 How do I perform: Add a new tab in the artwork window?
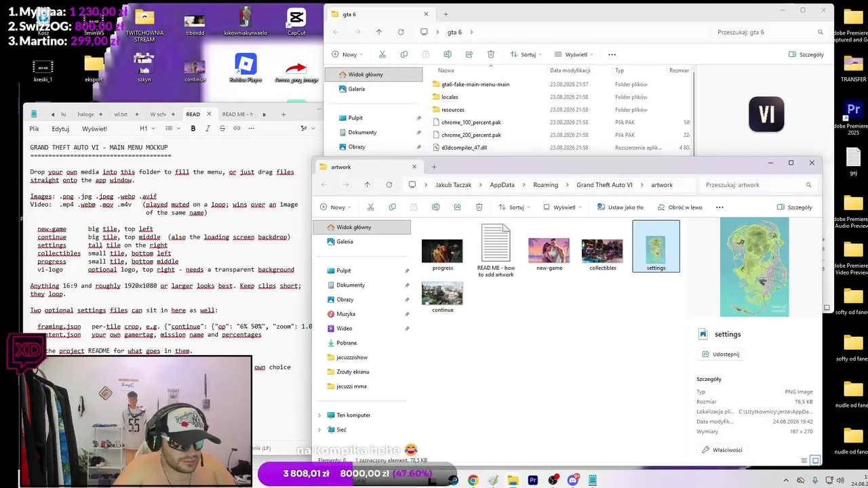point(433,167)
